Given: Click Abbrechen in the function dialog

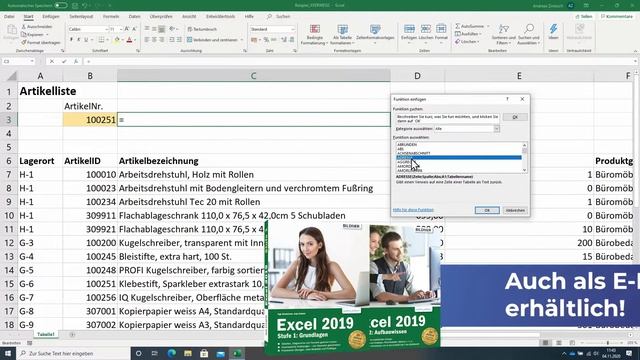Looking at the screenshot, I should 515,210.
